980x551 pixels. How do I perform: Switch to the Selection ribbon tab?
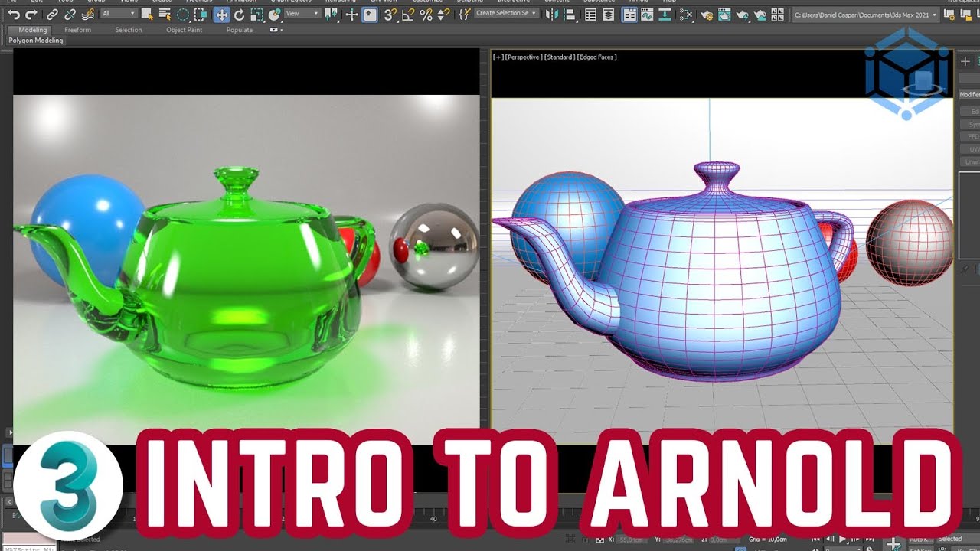tap(129, 30)
